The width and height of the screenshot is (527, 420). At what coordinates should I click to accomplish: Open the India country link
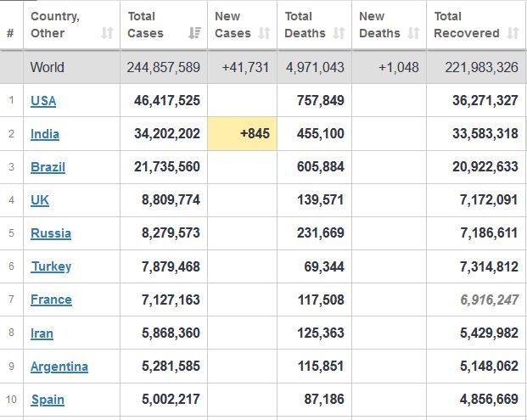[45, 133]
